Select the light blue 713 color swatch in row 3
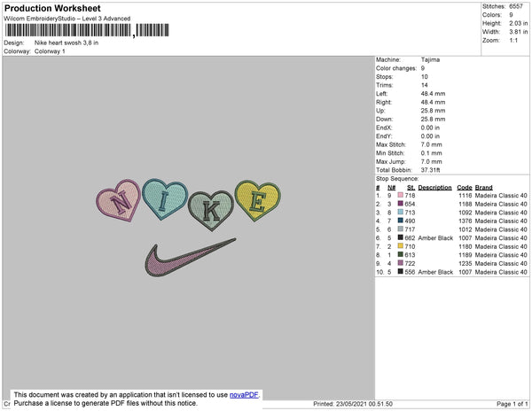This screenshot has height=411, width=532. [x=401, y=212]
